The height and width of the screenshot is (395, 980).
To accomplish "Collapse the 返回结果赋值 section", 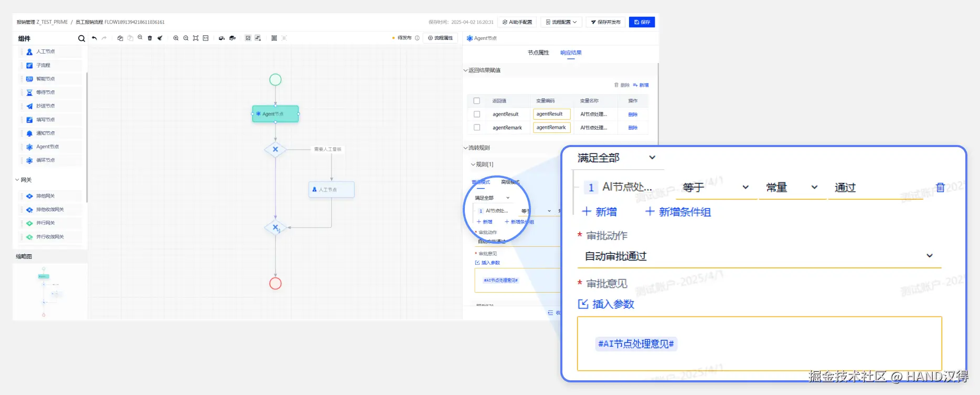I will pos(465,70).
